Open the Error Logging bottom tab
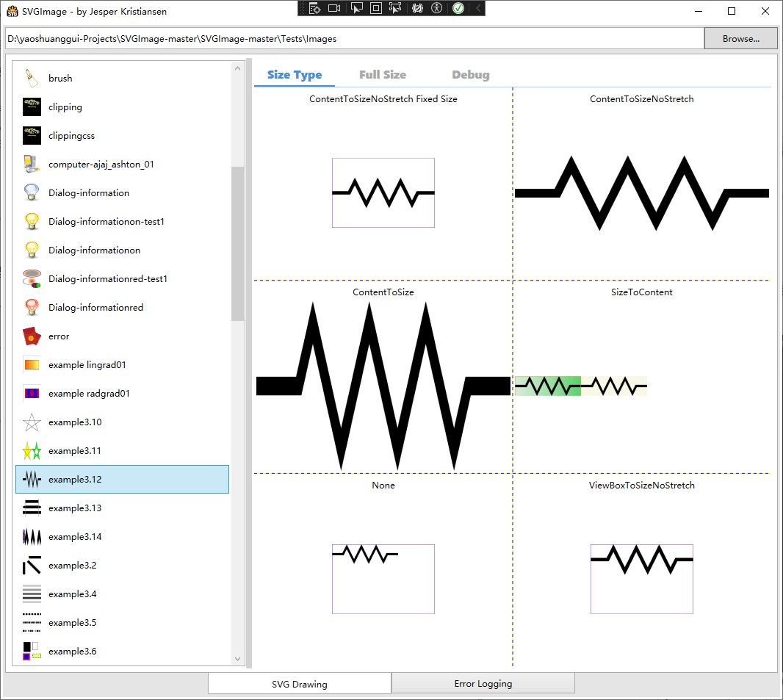This screenshot has width=783, height=700. point(483,684)
